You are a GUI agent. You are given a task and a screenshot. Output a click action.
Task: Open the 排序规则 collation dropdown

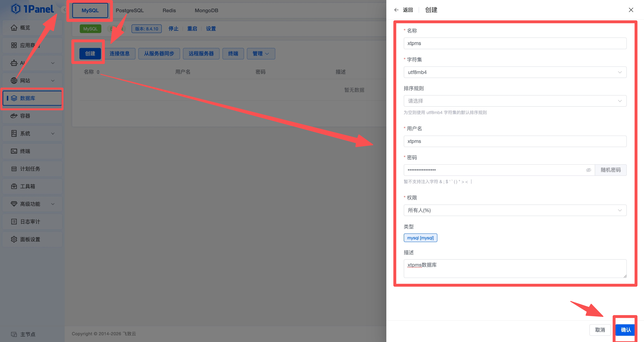pos(515,101)
